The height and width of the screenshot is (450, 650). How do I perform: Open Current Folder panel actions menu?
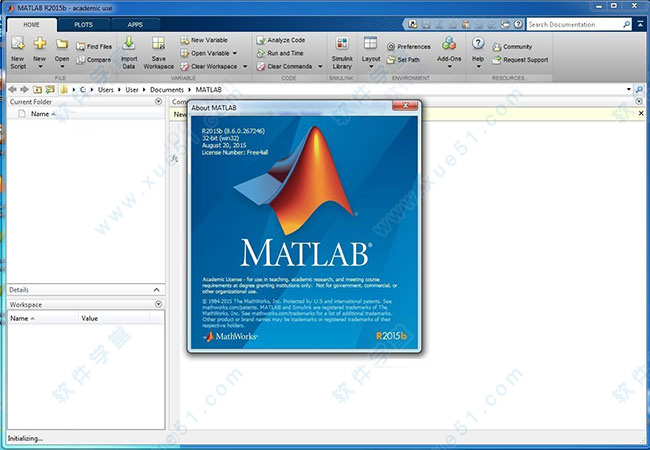(158, 102)
